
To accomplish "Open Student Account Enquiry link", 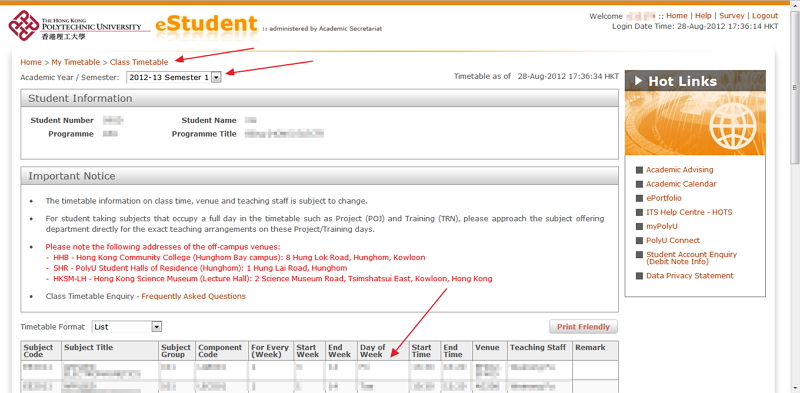I will pos(691,258).
